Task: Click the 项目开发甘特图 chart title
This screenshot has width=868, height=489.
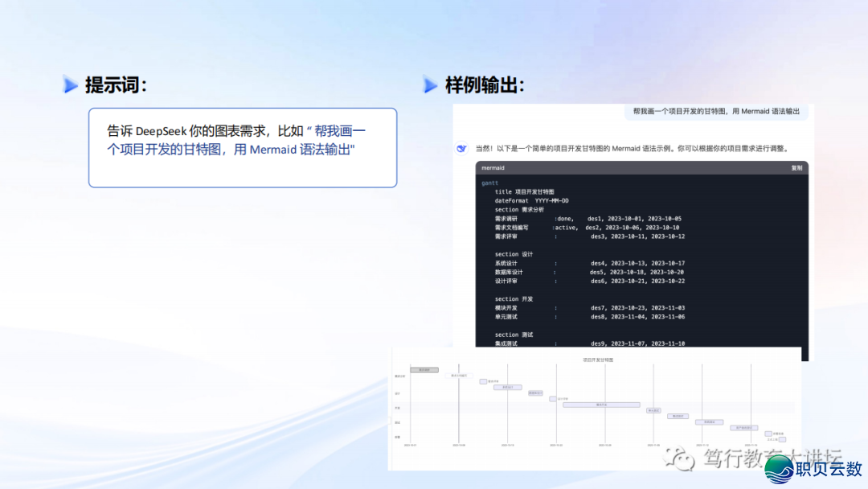Action: [597, 360]
